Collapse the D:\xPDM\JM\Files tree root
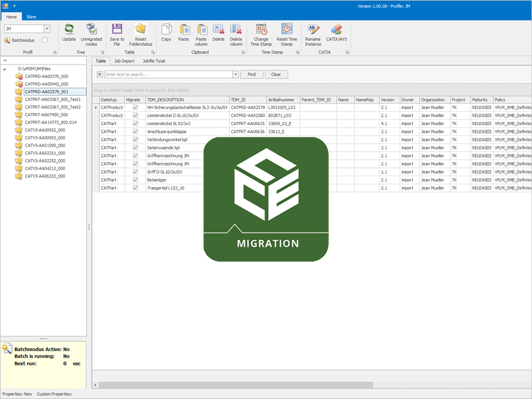This screenshot has width=532, height=399. click(4, 69)
